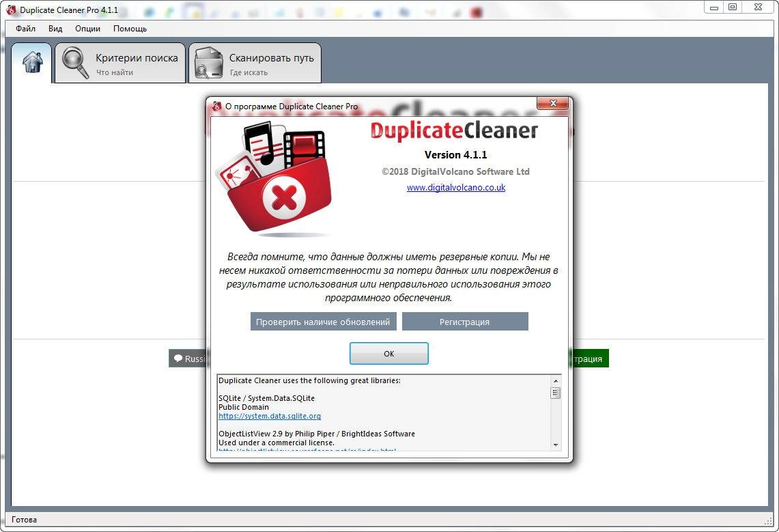Click the Version 4.1.1 text
This screenshot has width=779, height=532.
[455, 154]
